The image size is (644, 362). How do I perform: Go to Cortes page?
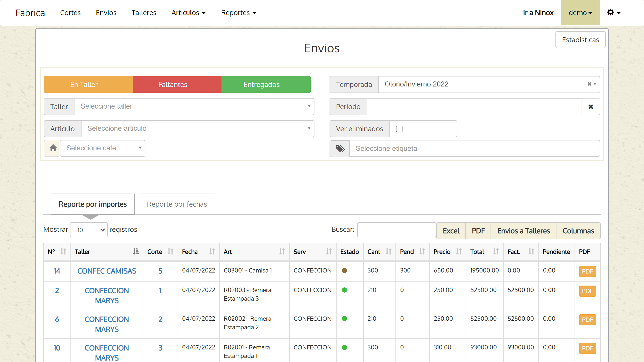point(70,13)
